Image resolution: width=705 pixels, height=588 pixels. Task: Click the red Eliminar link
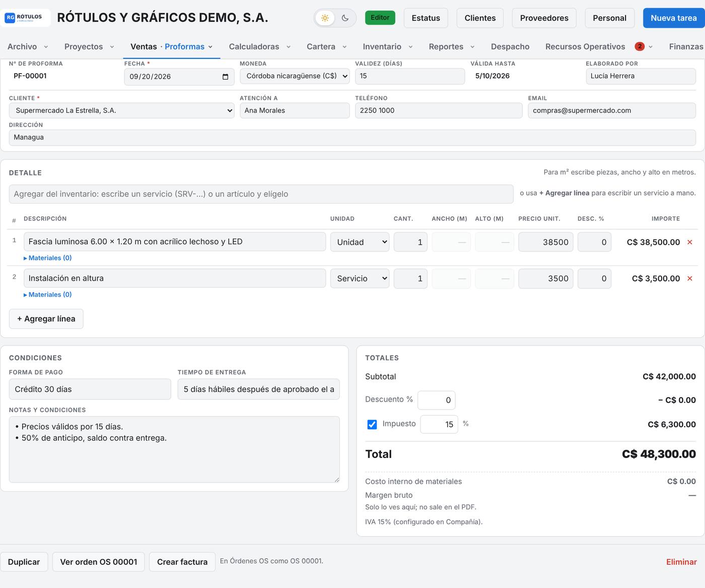point(681,562)
